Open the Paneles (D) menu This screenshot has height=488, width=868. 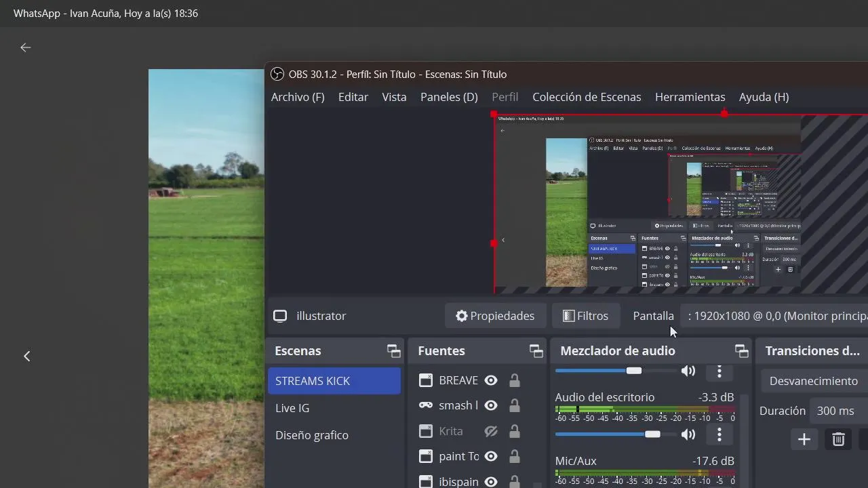(449, 97)
